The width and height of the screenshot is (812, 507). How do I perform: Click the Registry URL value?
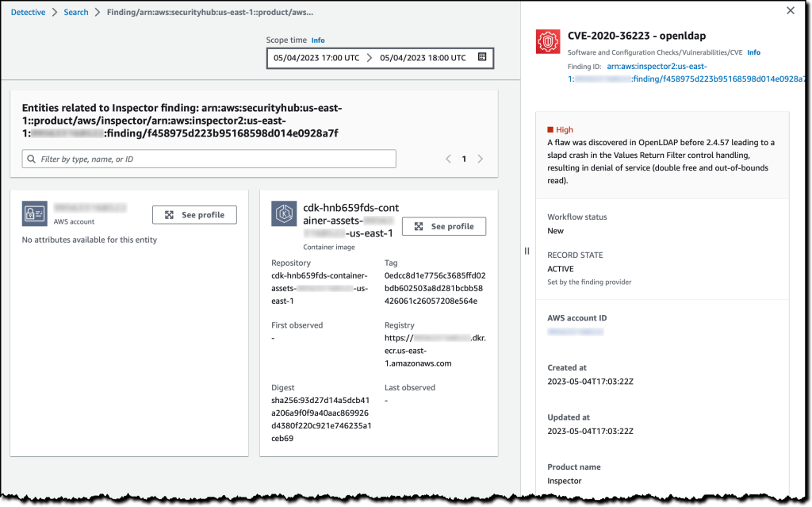(435, 351)
